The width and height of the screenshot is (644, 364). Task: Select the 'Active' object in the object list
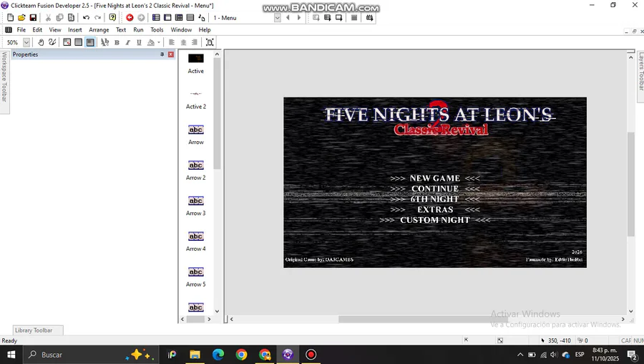pos(196,63)
